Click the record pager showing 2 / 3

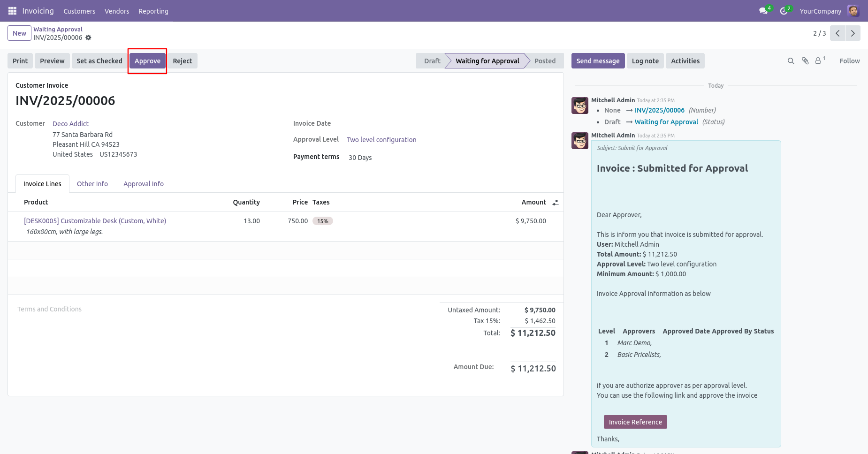(819, 33)
